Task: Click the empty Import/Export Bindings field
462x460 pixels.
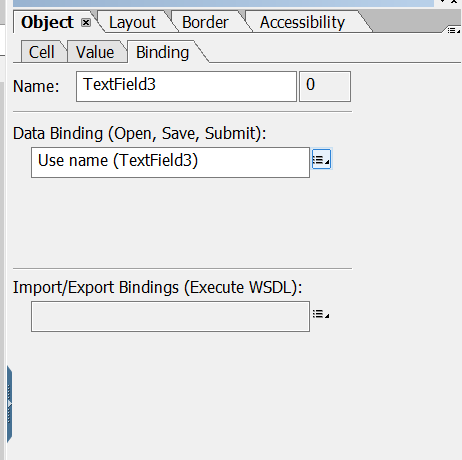Action: [170, 316]
